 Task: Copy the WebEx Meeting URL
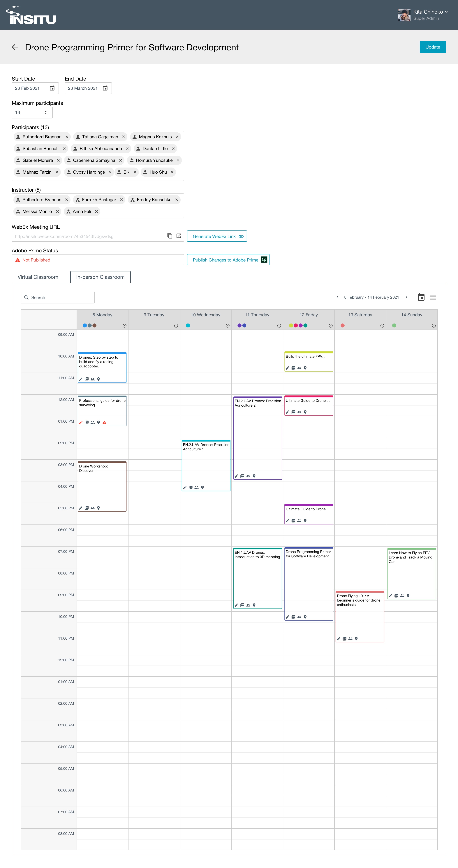click(x=170, y=236)
